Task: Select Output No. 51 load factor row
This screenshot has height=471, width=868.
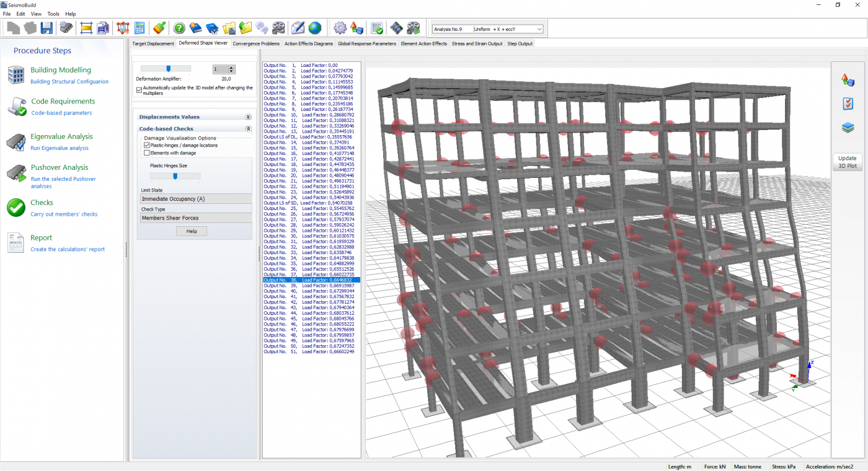Action: [x=311, y=351]
